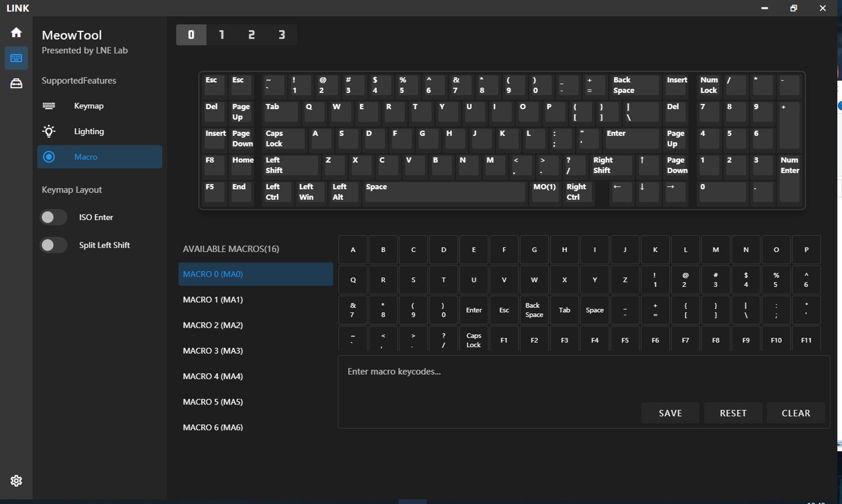
Task: Open settings gear at bottom left
Action: tap(16, 481)
